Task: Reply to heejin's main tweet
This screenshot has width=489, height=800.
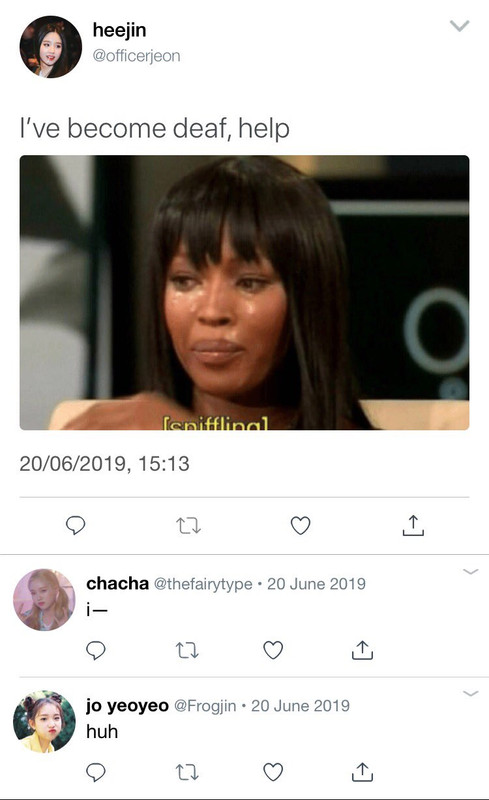Action: [76, 525]
